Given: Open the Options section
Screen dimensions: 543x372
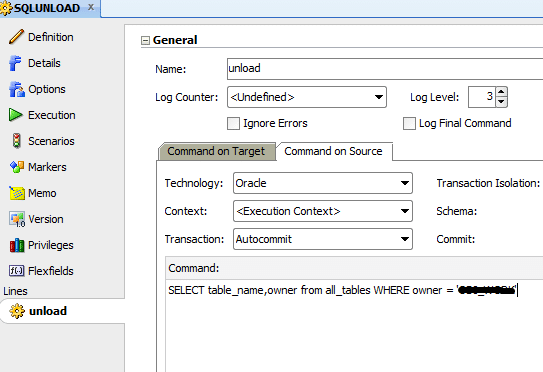Looking at the screenshot, I should [x=47, y=89].
